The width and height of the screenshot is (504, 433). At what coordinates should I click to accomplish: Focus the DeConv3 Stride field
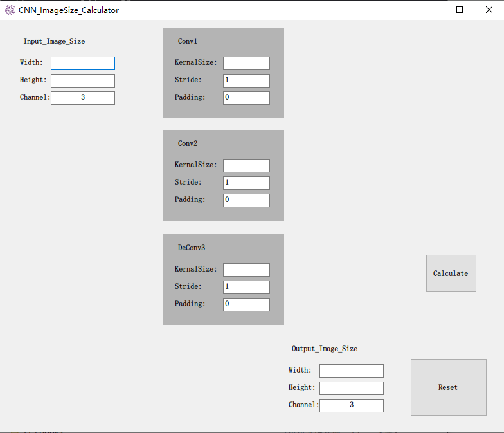tap(247, 287)
